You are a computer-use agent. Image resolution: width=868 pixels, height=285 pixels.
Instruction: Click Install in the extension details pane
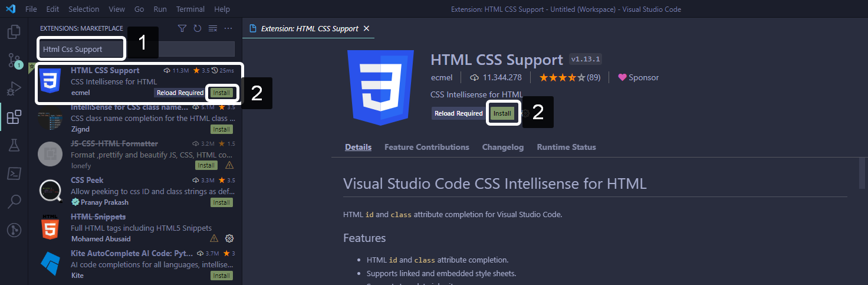(x=503, y=113)
